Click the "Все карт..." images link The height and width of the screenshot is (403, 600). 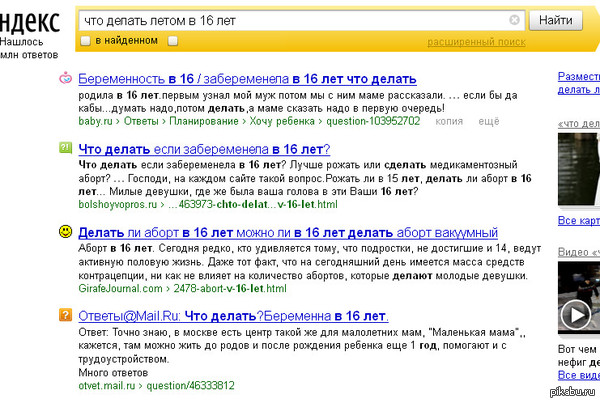(579, 220)
